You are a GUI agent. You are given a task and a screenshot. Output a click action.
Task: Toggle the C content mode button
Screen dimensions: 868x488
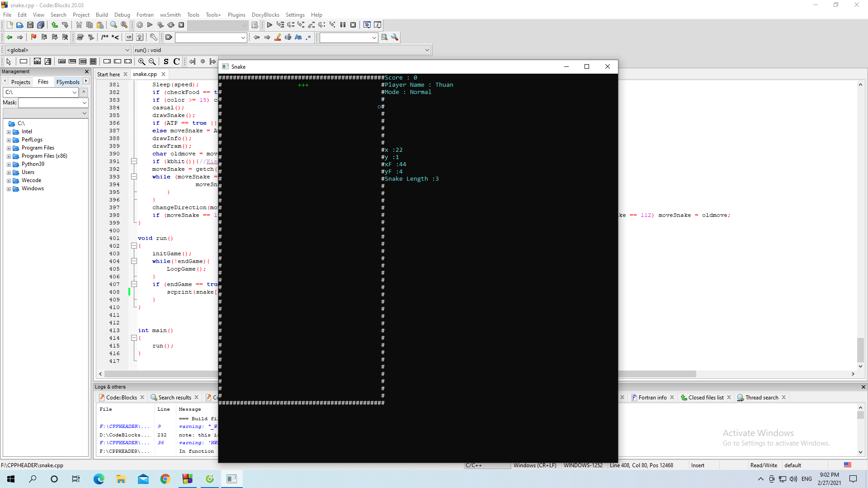pyautogui.click(x=176, y=61)
